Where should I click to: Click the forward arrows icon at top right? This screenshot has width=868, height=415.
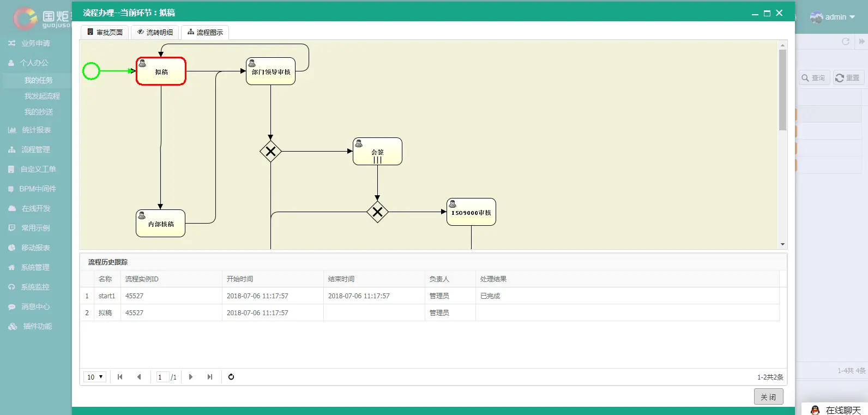click(861, 41)
